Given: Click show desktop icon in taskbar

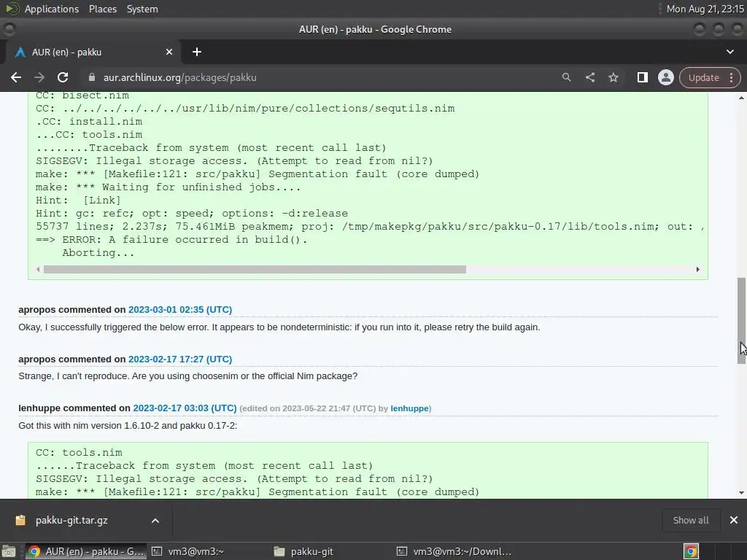Looking at the screenshot, I should [x=9, y=551].
